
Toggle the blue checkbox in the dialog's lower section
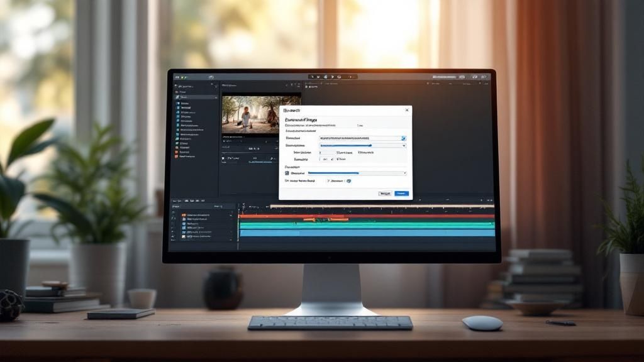click(287, 173)
